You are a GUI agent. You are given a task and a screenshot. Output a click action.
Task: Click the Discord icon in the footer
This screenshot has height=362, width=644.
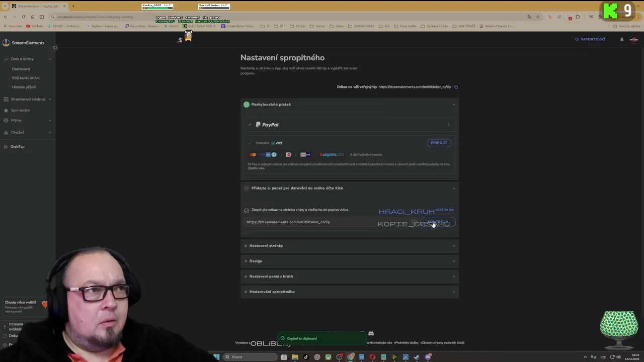click(371, 333)
